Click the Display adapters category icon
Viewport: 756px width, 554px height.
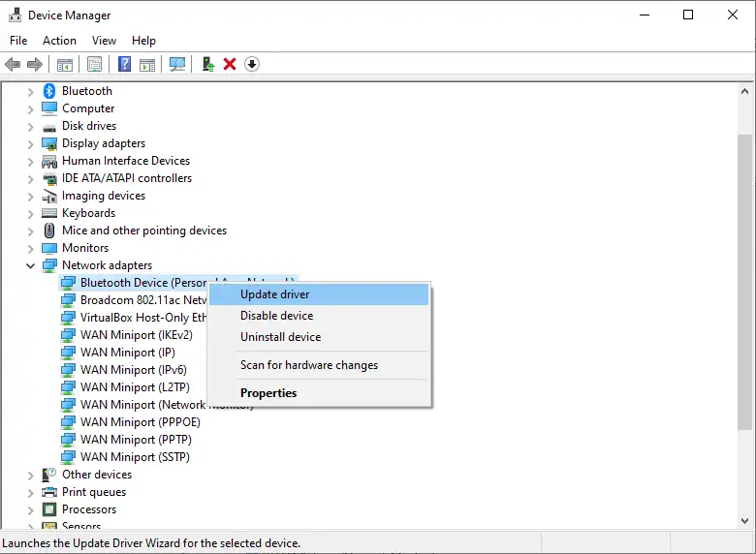[49, 143]
